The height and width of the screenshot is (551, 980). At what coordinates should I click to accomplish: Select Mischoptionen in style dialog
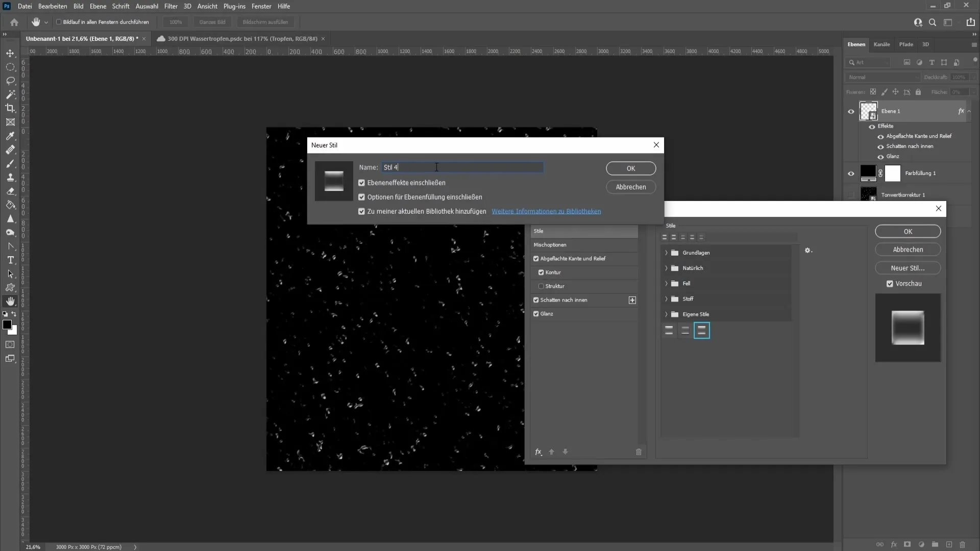pyautogui.click(x=584, y=245)
